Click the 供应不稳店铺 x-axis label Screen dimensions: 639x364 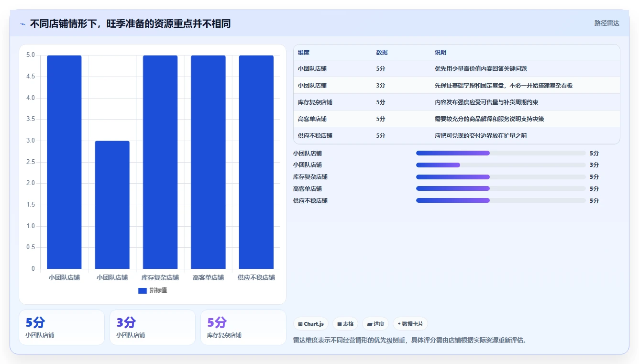pyautogui.click(x=256, y=278)
